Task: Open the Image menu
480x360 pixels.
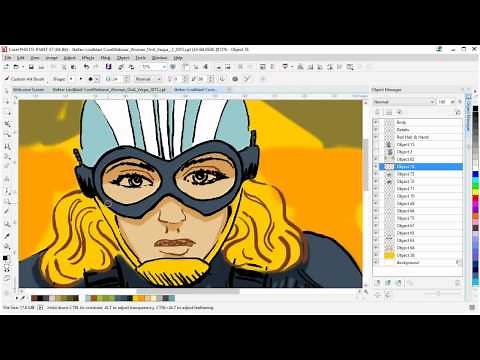Action: 51,58
